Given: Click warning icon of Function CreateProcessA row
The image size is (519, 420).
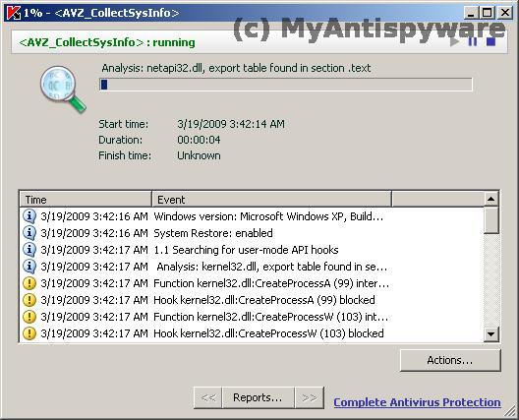Looking at the screenshot, I should [x=29, y=283].
